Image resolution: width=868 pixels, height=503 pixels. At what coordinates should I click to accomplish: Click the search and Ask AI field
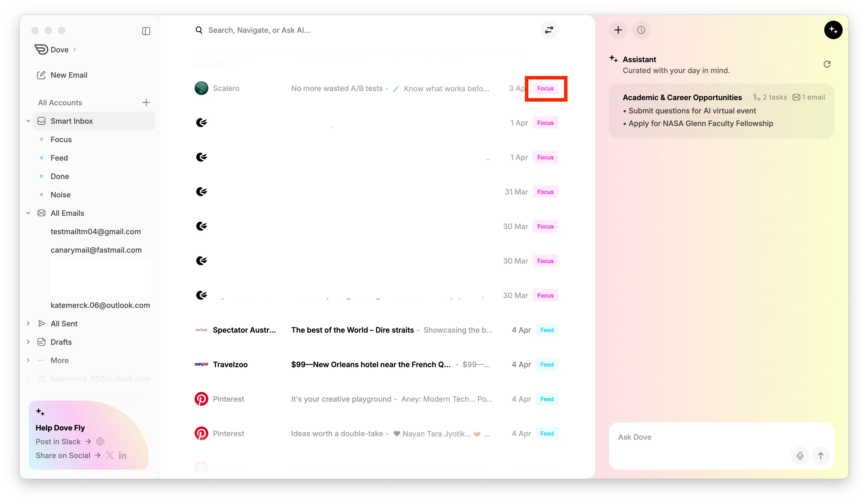click(x=259, y=30)
